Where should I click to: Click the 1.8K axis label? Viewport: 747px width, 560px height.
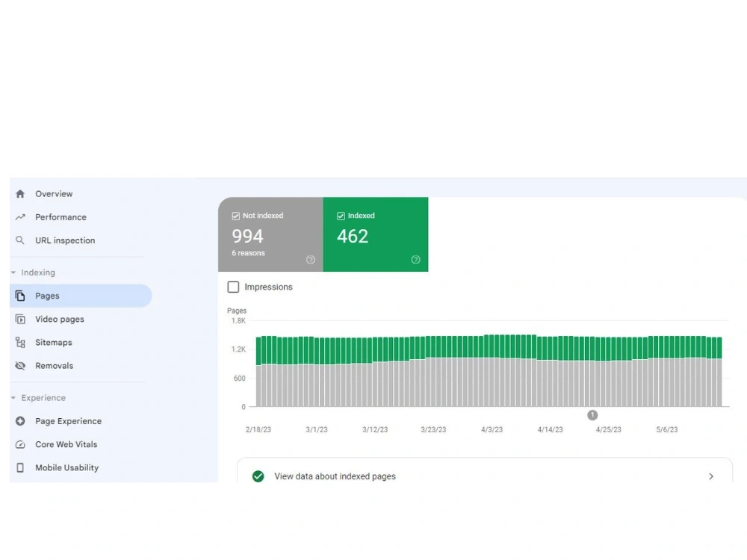[x=239, y=321]
